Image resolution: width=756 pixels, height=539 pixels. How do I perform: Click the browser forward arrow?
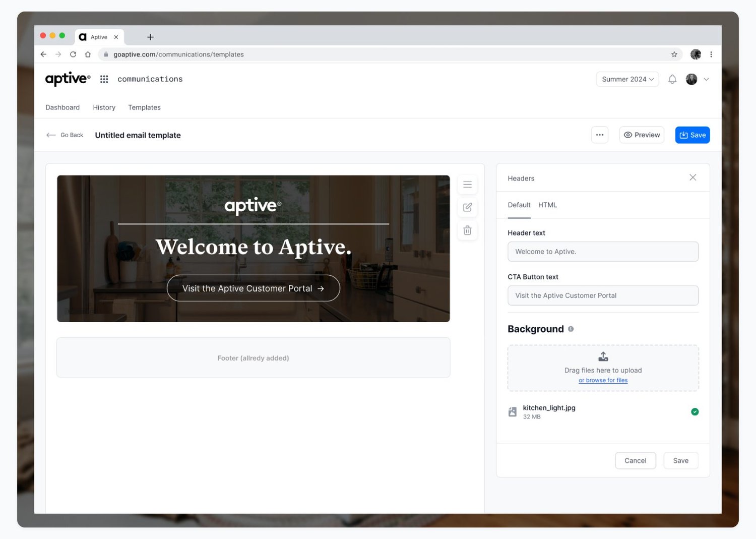pyautogui.click(x=58, y=54)
